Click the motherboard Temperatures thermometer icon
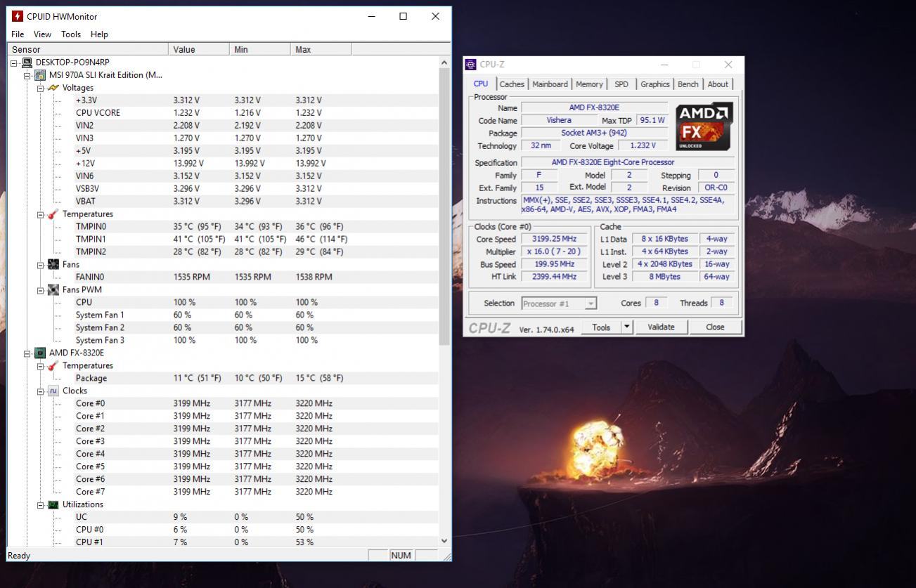The image size is (916, 588). (x=53, y=214)
